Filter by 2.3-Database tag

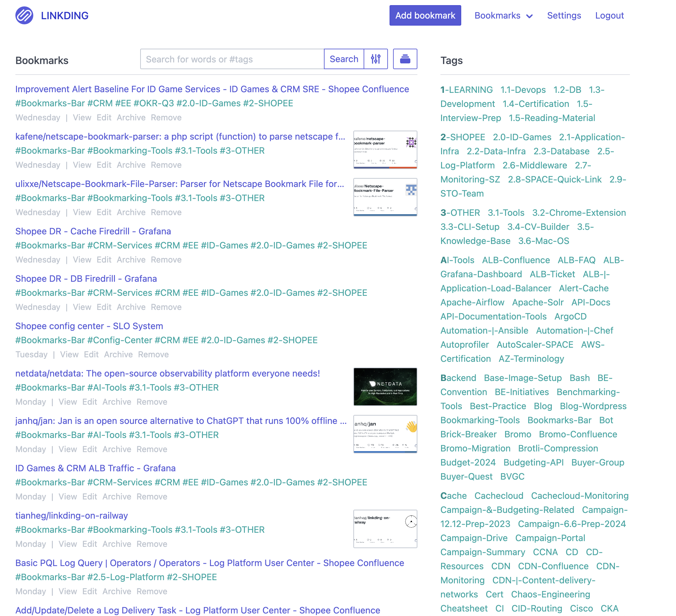click(561, 151)
